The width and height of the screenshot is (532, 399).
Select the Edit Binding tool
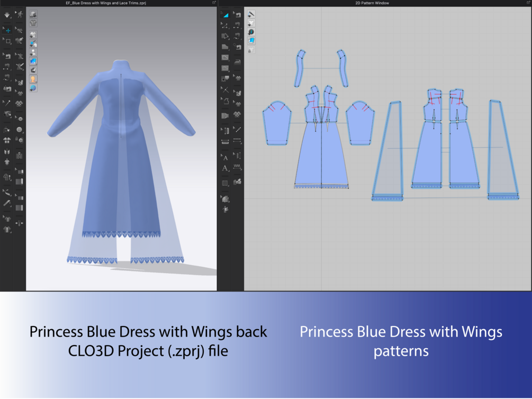pos(20,197)
